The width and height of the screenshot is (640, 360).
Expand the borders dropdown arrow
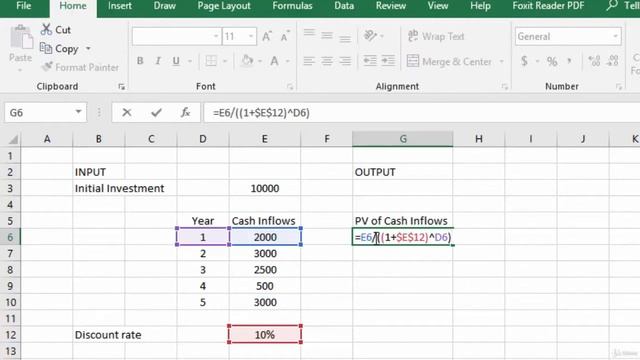click(224, 62)
